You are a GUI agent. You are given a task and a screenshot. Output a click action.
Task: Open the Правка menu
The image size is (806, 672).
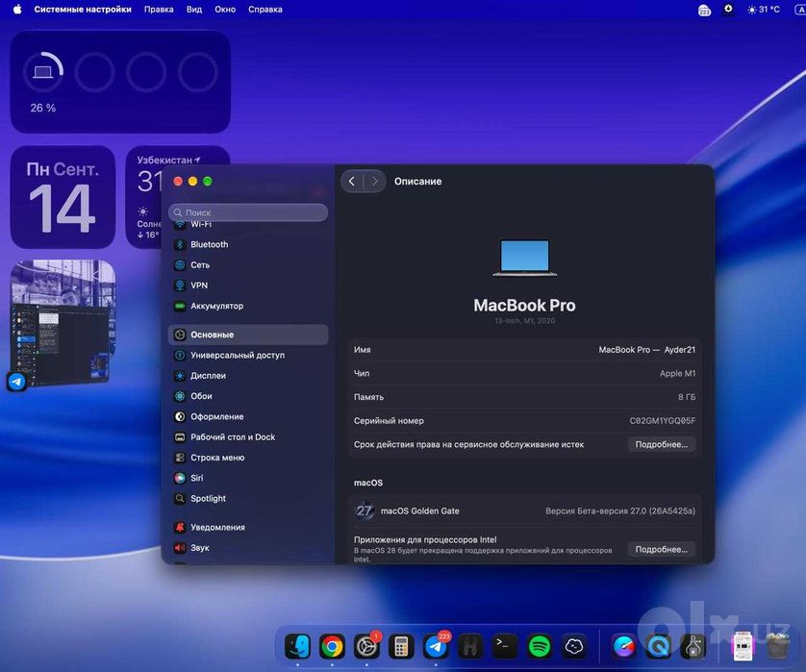click(159, 10)
